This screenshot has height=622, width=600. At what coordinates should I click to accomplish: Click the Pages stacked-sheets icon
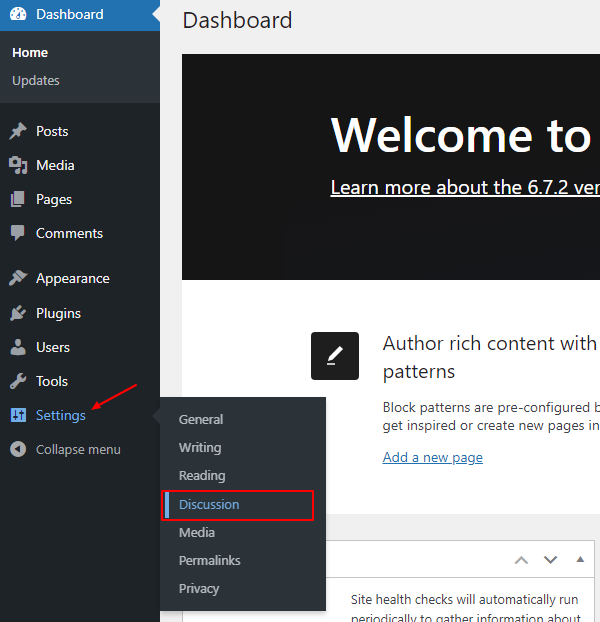pyautogui.click(x=18, y=199)
